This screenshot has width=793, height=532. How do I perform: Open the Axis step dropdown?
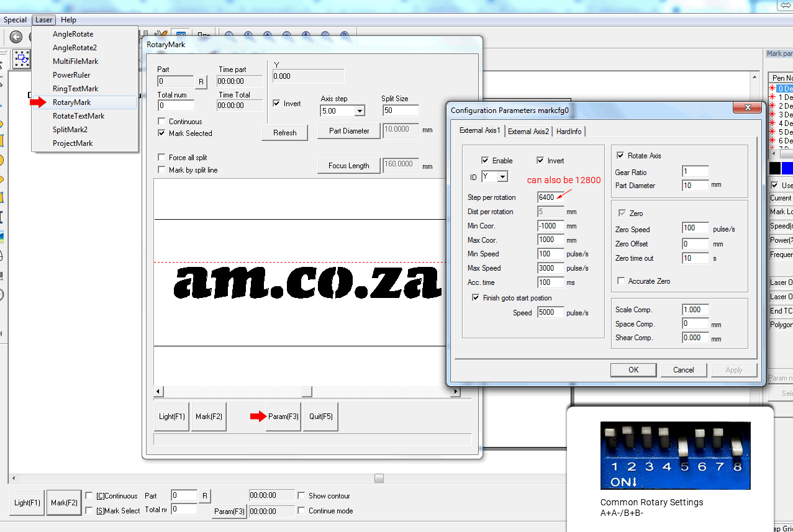[342, 110]
